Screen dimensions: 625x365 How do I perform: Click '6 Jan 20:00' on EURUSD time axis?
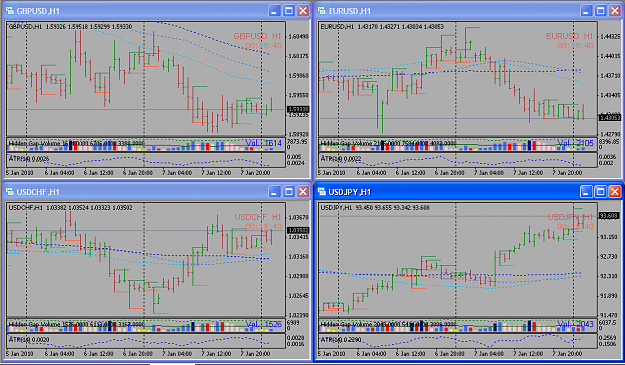click(450, 173)
